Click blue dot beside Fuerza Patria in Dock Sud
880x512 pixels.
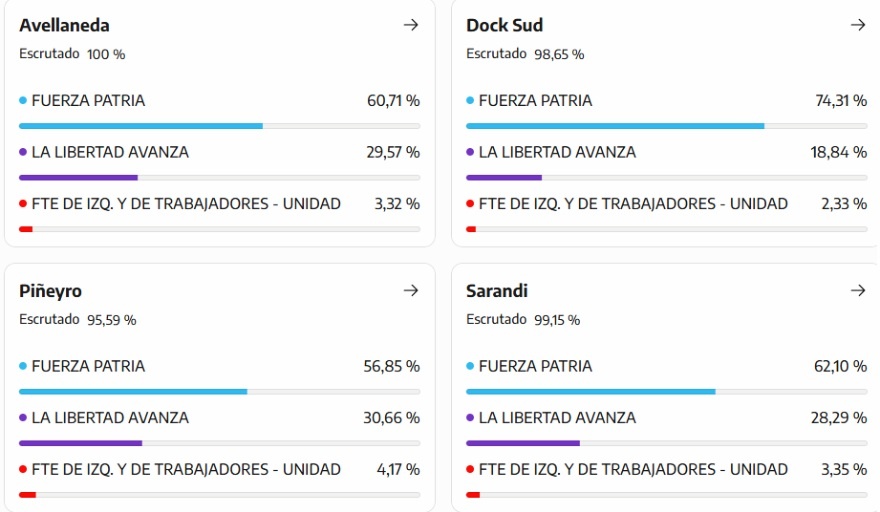(x=470, y=101)
